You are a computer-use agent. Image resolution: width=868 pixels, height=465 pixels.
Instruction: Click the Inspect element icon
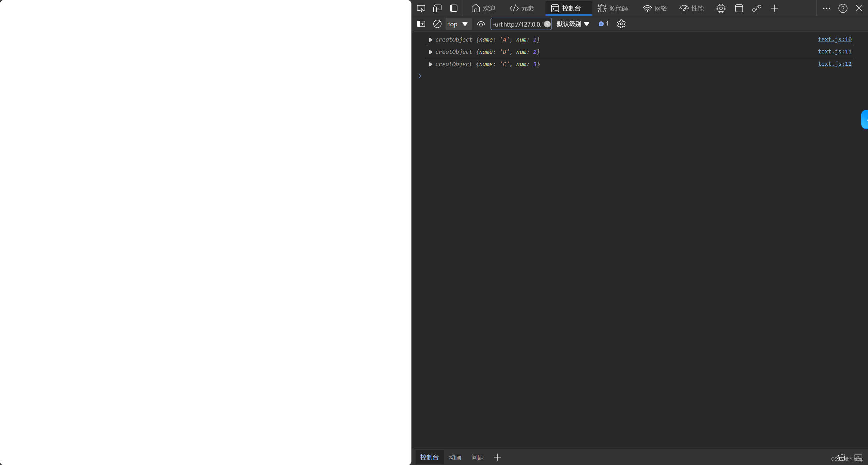pyautogui.click(x=421, y=8)
